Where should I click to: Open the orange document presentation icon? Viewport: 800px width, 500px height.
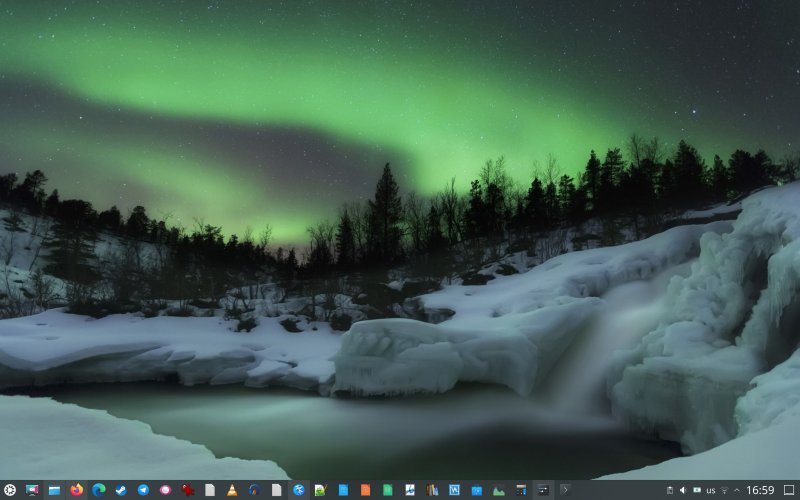[365, 490]
